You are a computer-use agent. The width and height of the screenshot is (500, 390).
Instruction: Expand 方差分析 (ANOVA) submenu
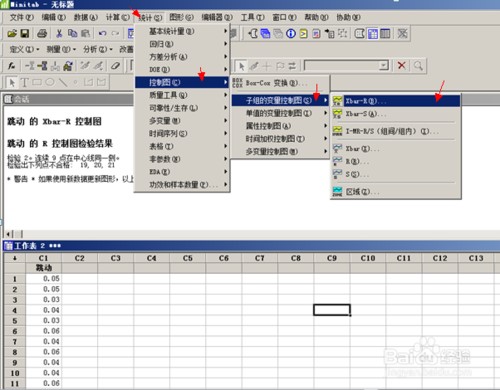[182, 57]
